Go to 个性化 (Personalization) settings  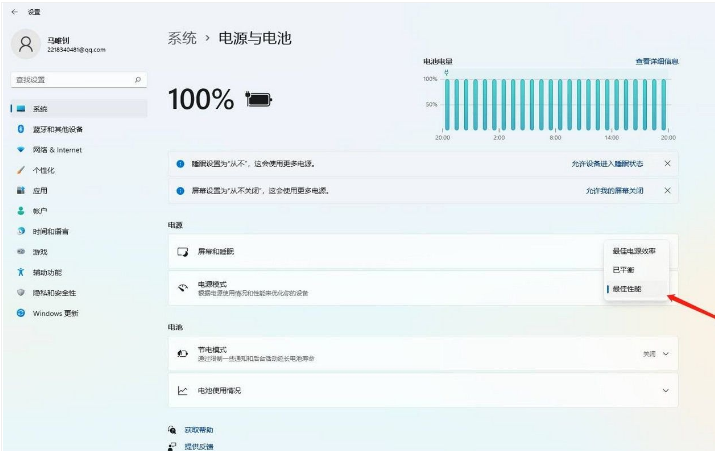coord(43,170)
